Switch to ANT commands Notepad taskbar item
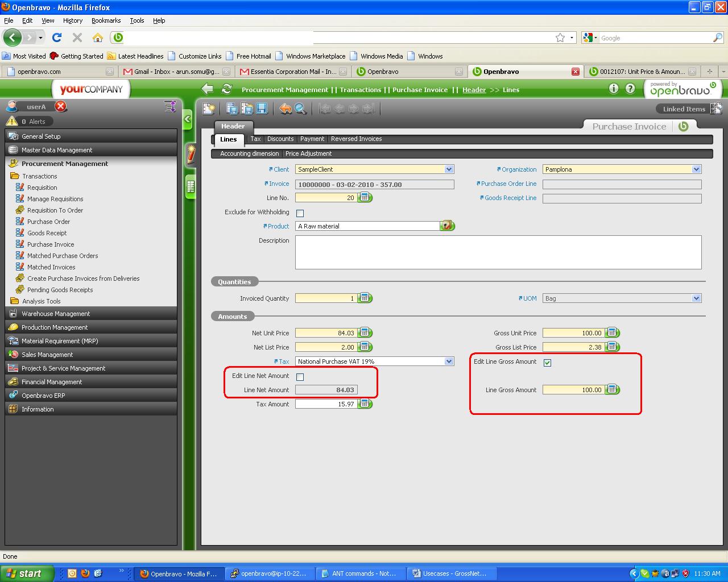Screen dimensions: 728x582 pyautogui.click(x=361, y=573)
